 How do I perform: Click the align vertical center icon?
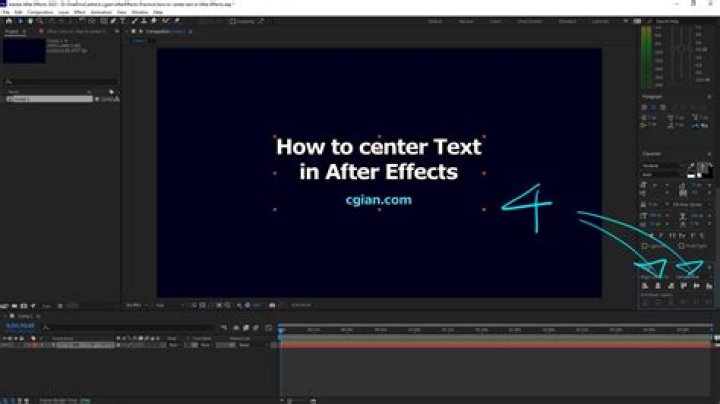point(696,286)
